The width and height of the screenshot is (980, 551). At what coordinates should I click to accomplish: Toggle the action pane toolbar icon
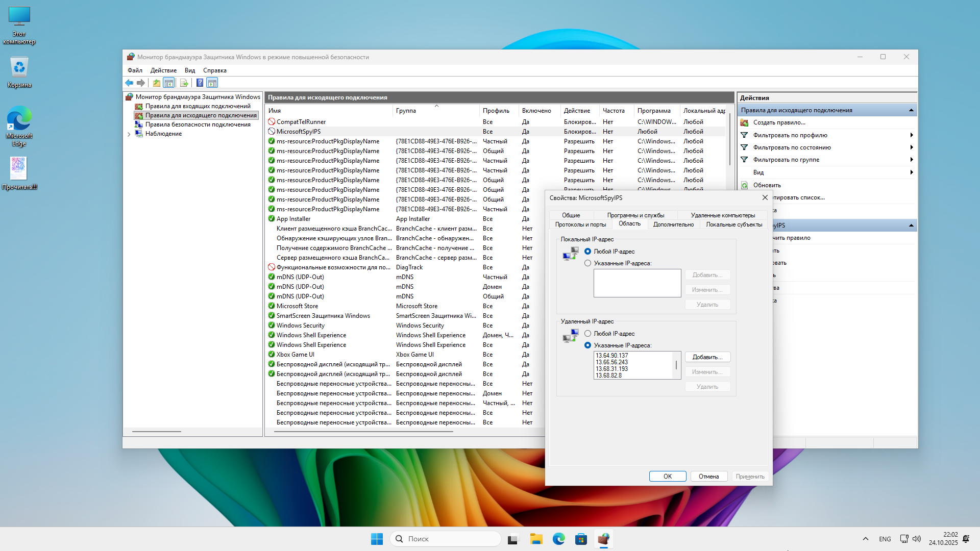(x=212, y=83)
